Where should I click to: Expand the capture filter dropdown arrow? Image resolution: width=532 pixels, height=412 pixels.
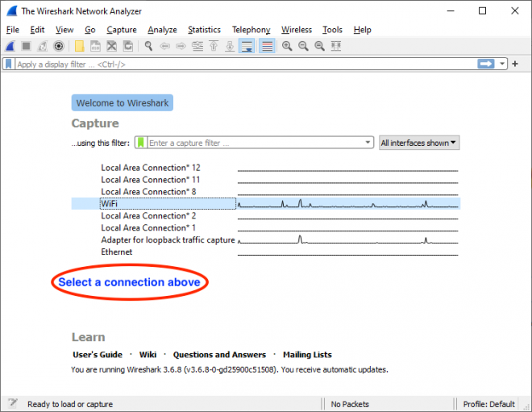coord(368,143)
